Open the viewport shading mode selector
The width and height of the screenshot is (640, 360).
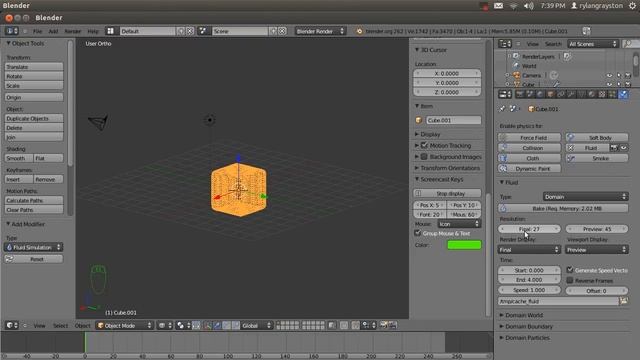coord(165,325)
